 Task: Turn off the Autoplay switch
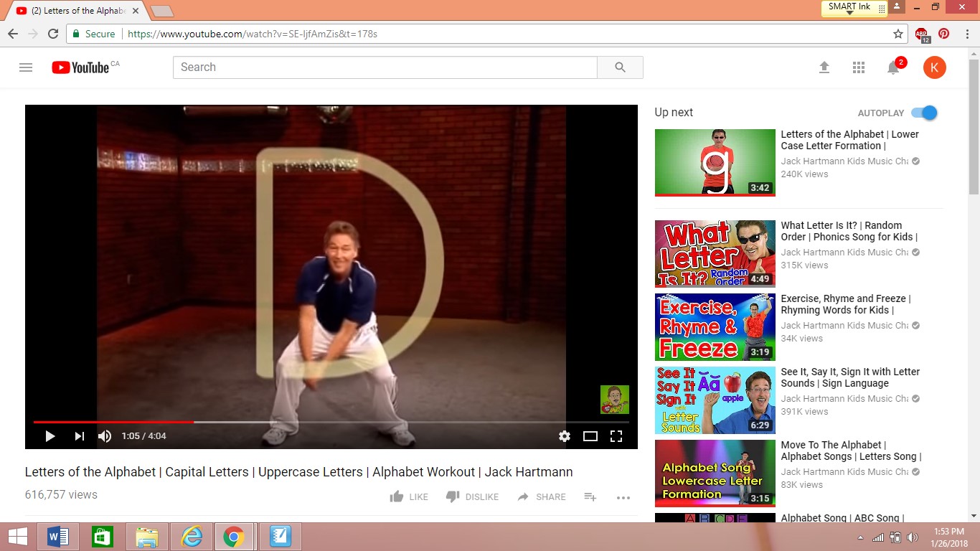[924, 113]
